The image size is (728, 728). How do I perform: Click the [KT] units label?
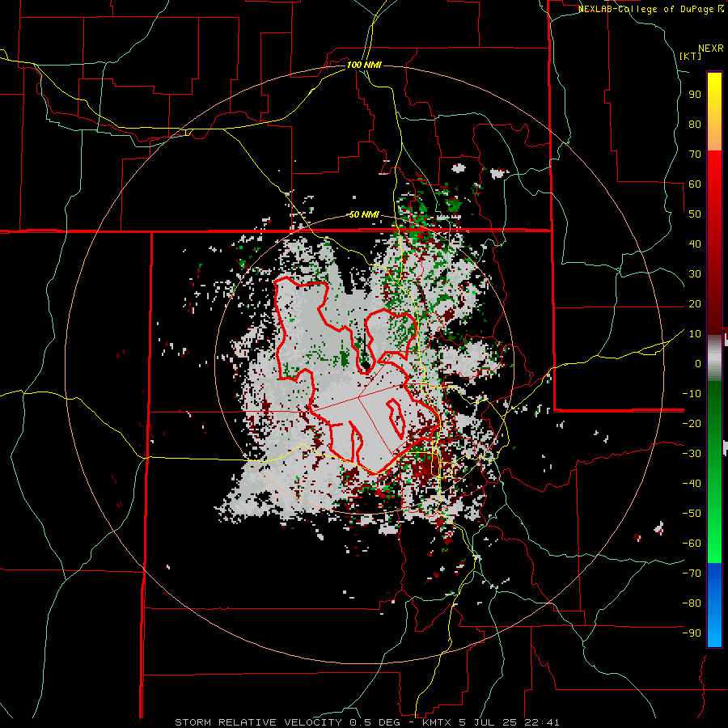click(x=691, y=56)
